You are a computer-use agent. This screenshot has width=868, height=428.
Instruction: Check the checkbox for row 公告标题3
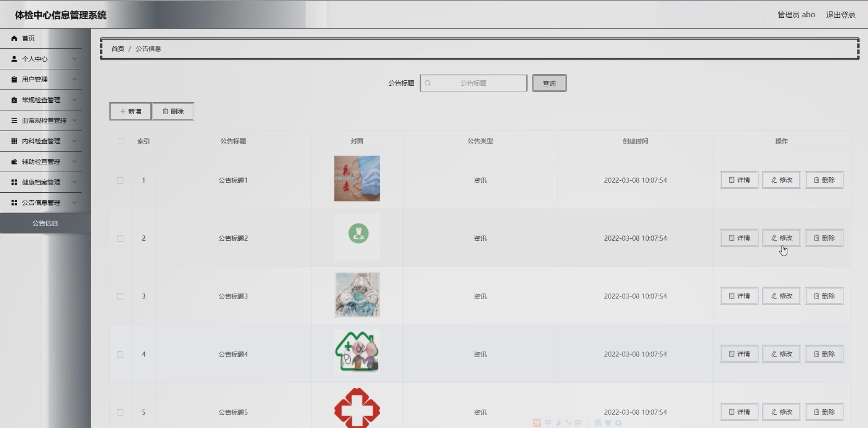[120, 296]
